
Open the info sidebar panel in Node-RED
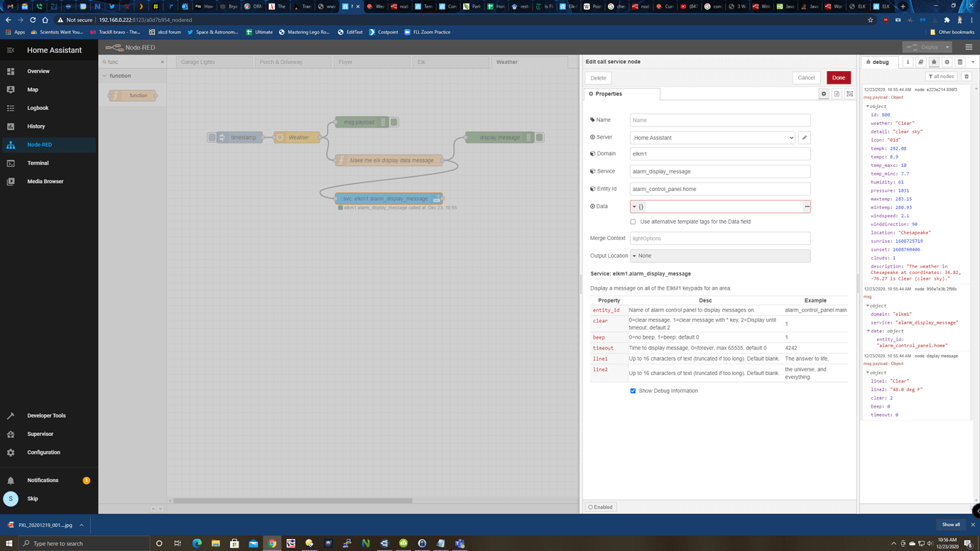(x=908, y=62)
